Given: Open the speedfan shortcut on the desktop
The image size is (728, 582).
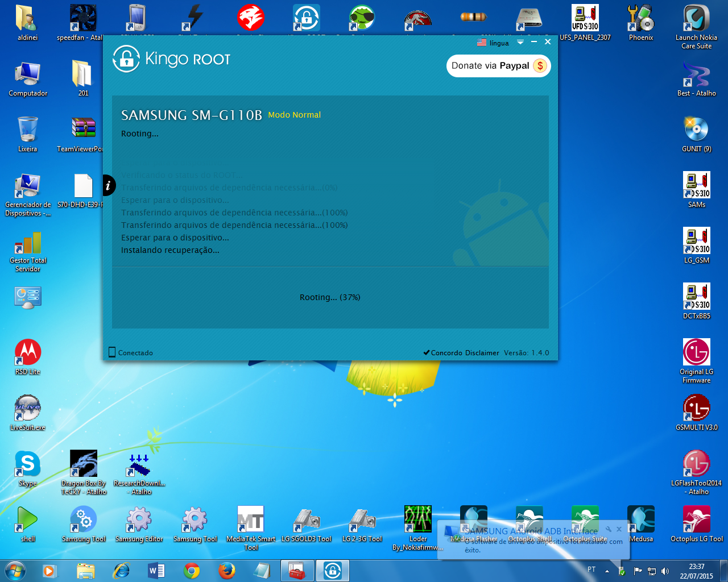Looking at the screenshot, I should [x=83, y=23].
